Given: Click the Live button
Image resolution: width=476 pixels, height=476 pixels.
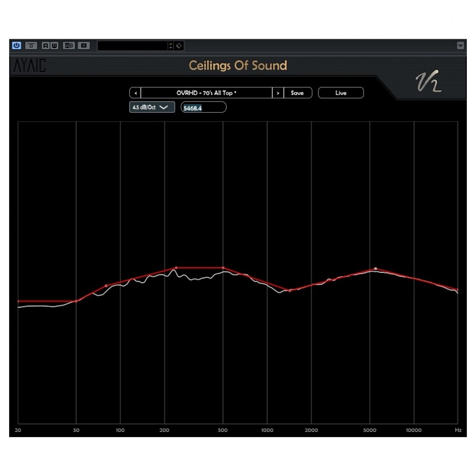Looking at the screenshot, I should tap(341, 93).
